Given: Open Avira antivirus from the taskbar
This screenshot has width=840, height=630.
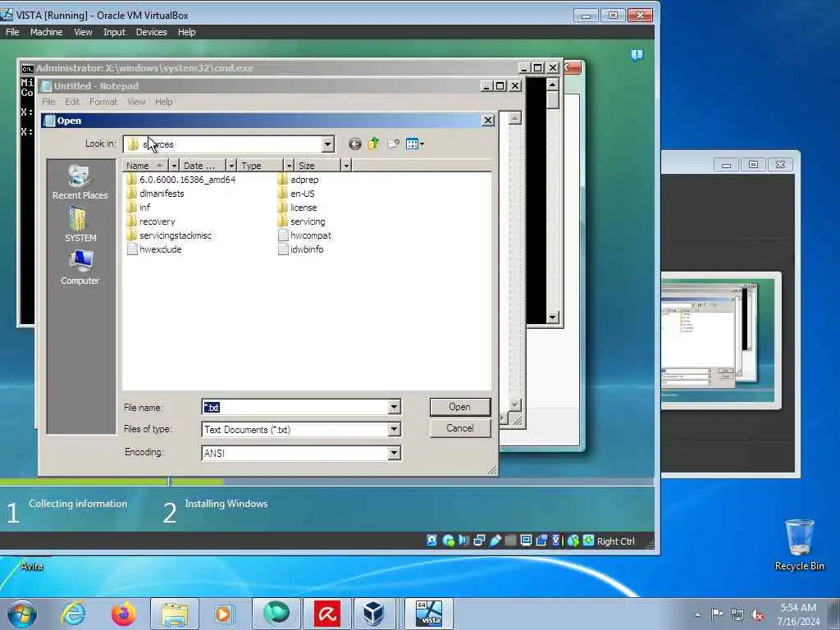Looking at the screenshot, I should coord(326,614).
